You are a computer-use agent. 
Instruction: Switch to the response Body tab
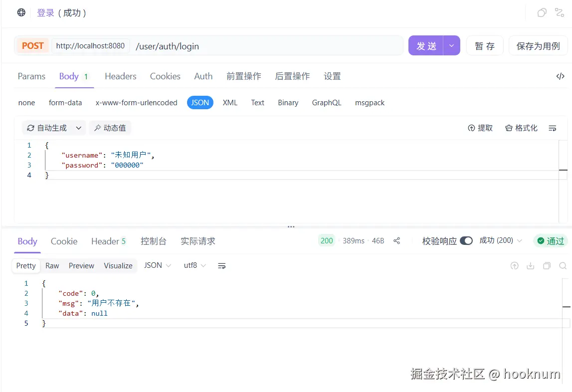(x=27, y=241)
